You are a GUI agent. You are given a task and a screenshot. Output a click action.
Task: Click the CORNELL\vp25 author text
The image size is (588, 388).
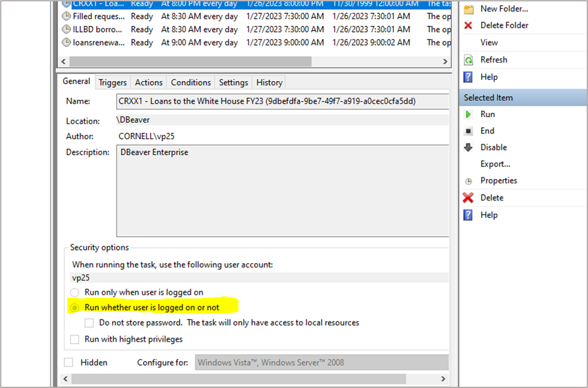coord(147,136)
